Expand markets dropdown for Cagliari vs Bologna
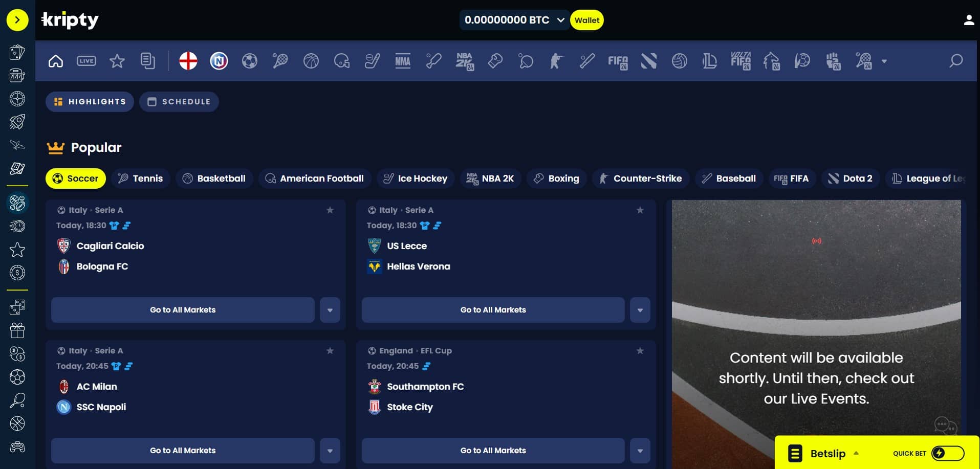This screenshot has height=469, width=980. [330, 310]
